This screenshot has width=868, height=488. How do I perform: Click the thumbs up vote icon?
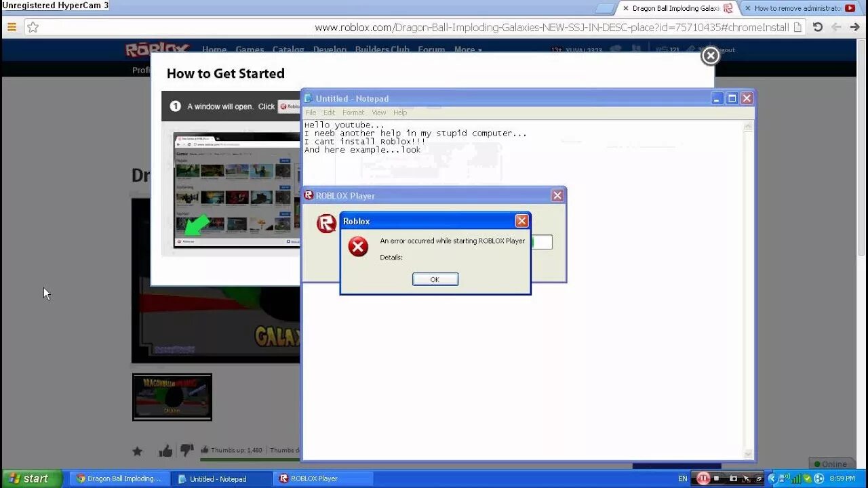[x=165, y=451]
